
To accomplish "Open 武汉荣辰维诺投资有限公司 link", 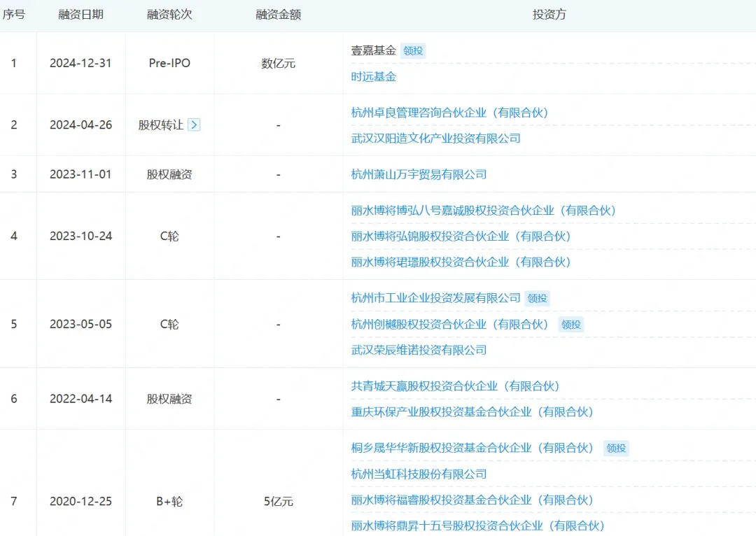I will tap(419, 350).
